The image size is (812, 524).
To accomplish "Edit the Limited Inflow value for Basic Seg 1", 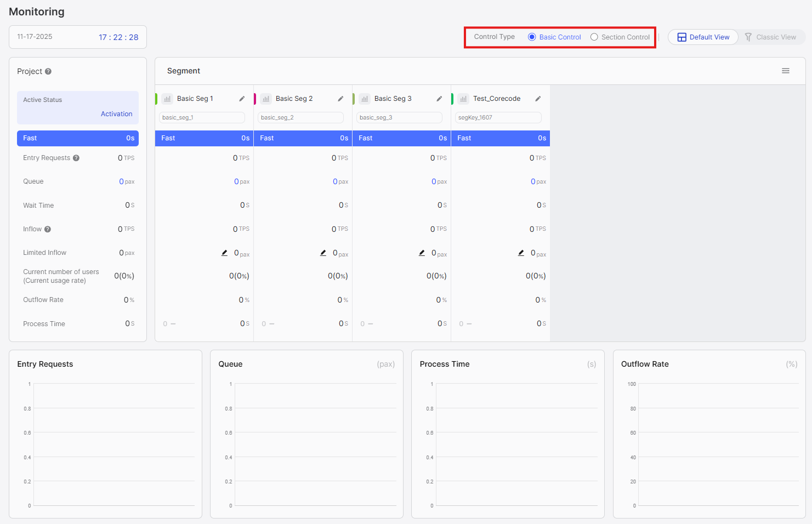I will [224, 253].
